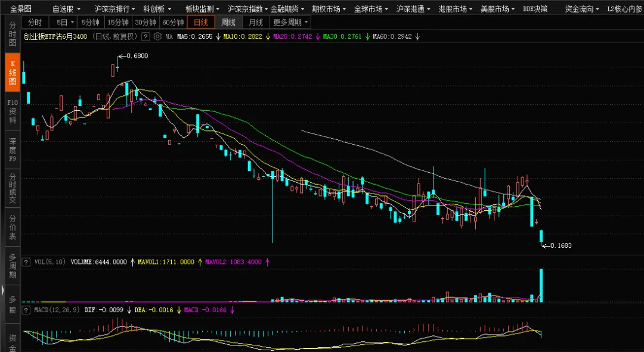This screenshot has width=644, height=352.
Task: Open 分价表 side tab
Action: (x=13, y=228)
